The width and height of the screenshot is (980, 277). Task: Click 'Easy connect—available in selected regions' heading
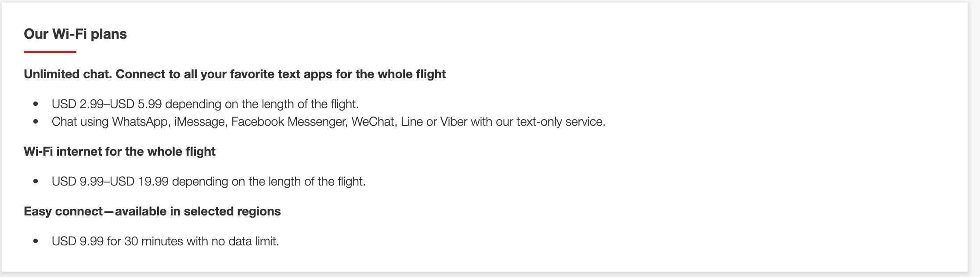tap(152, 211)
